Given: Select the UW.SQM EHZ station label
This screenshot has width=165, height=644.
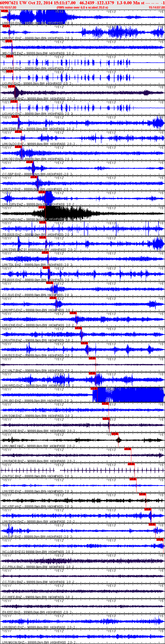Looking at the screenshot, I should 37,416.
